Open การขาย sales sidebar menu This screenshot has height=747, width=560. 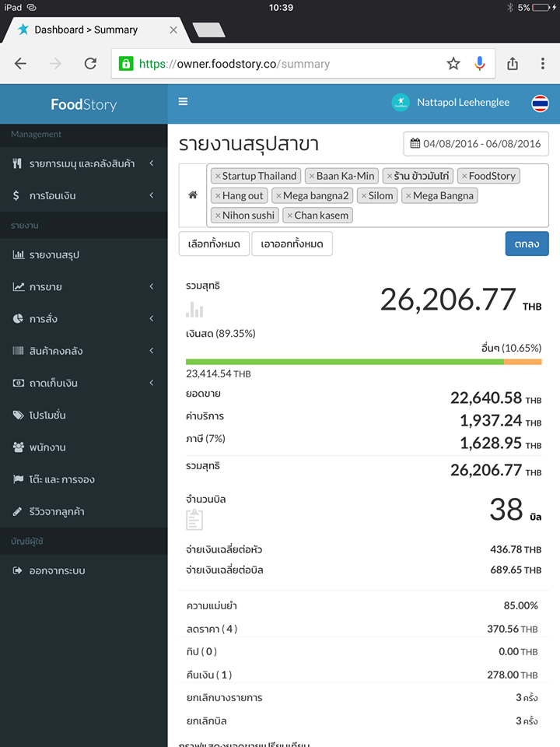pos(83,287)
